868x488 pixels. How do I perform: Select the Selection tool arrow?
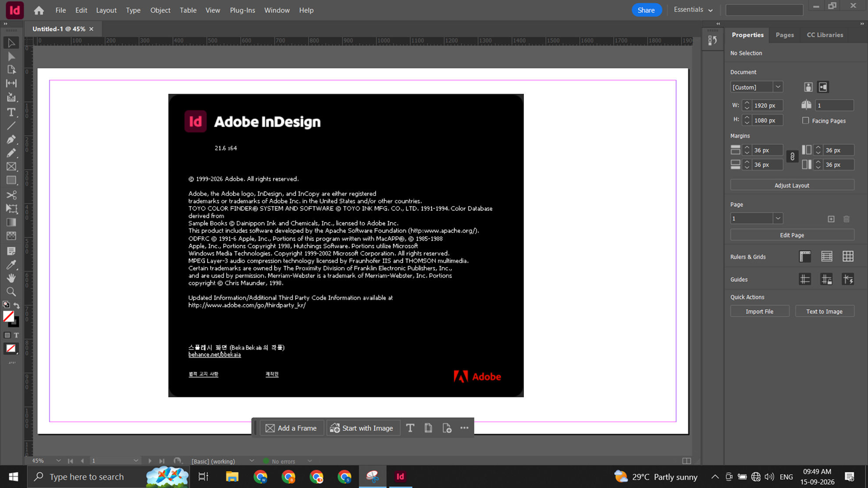tap(11, 43)
